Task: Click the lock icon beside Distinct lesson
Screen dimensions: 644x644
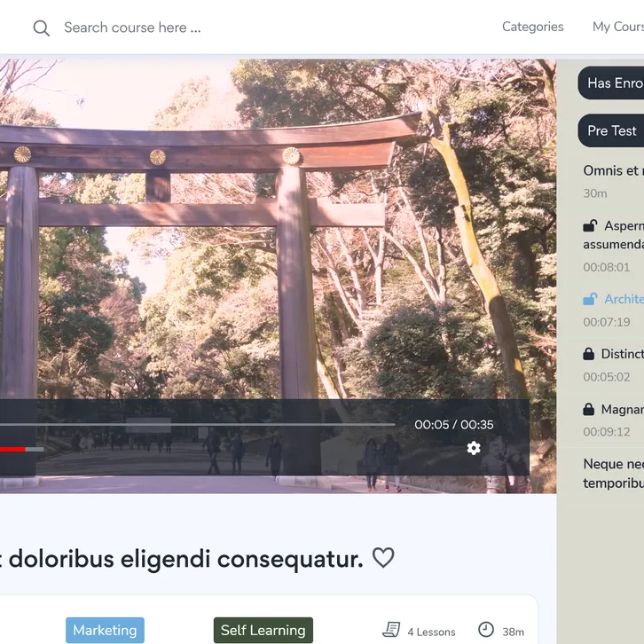Action: (x=589, y=354)
